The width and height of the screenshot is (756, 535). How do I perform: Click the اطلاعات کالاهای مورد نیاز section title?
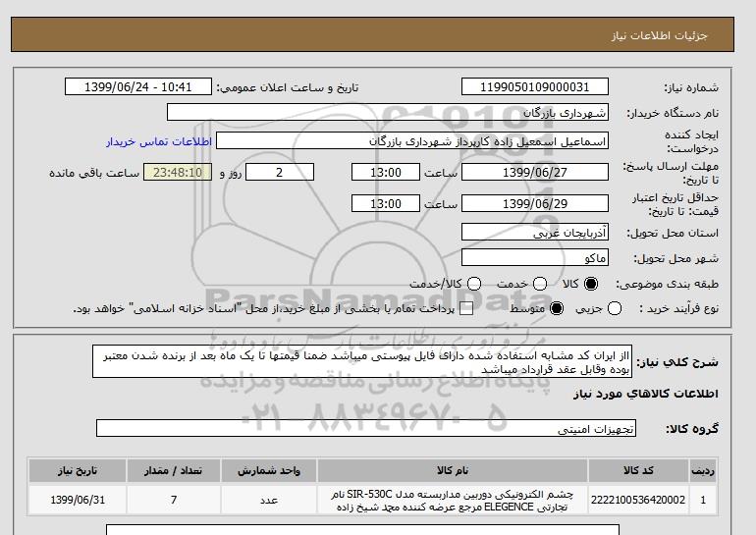[646, 394]
